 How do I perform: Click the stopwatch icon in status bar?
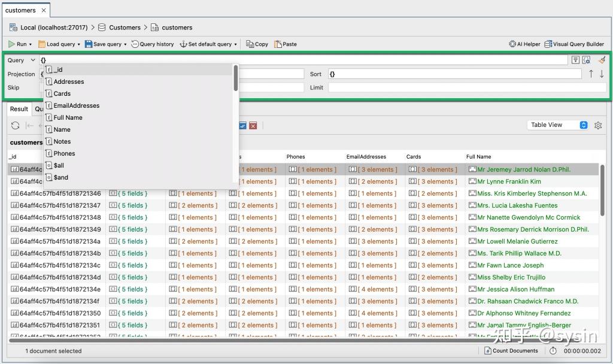(x=553, y=351)
